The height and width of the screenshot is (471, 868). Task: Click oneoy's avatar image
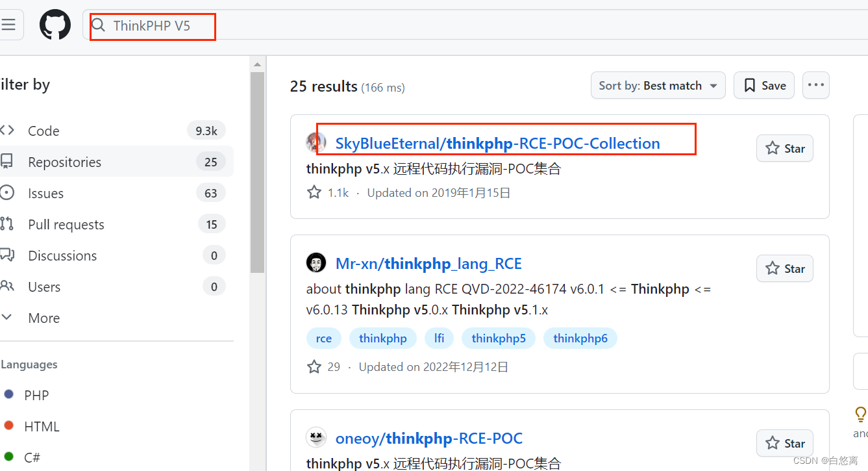[316, 437]
